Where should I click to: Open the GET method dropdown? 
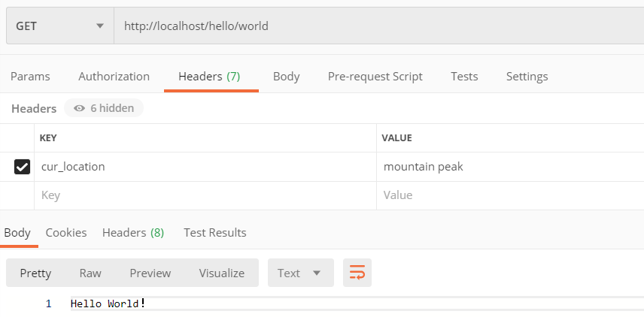(x=60, y=26)
